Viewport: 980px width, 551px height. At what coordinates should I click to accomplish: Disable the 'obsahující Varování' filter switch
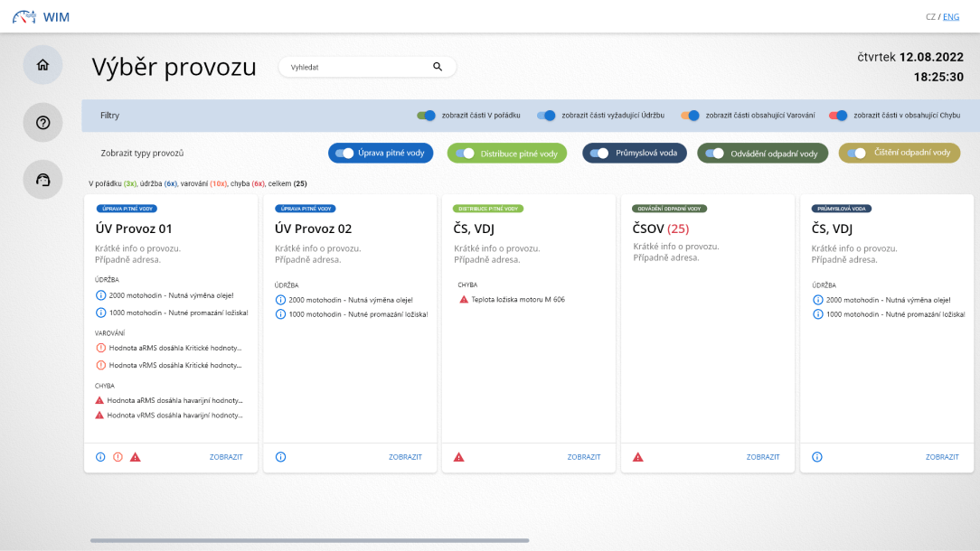click(x=691, y=116)
